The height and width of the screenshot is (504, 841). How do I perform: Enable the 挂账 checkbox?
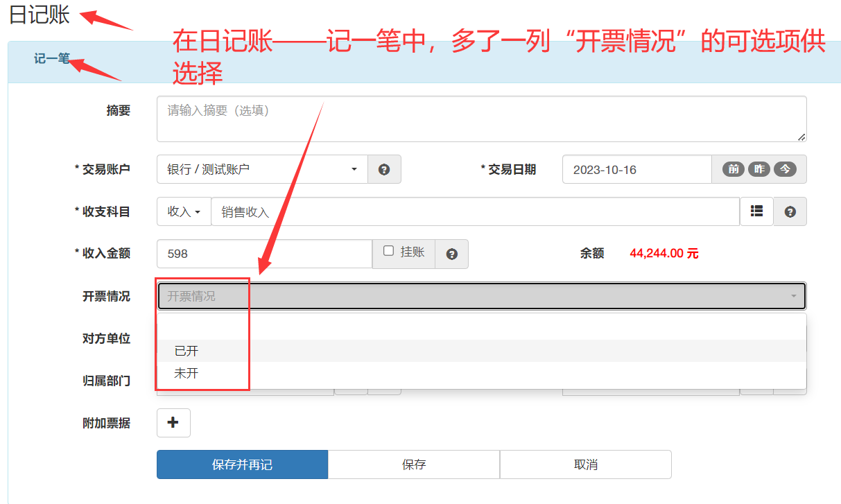click(389, 251)
